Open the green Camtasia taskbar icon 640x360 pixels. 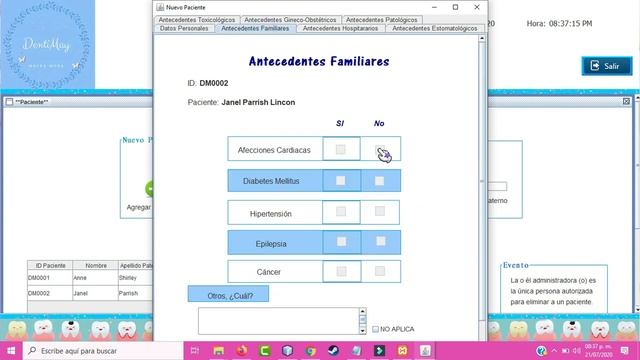pos(265,351)
